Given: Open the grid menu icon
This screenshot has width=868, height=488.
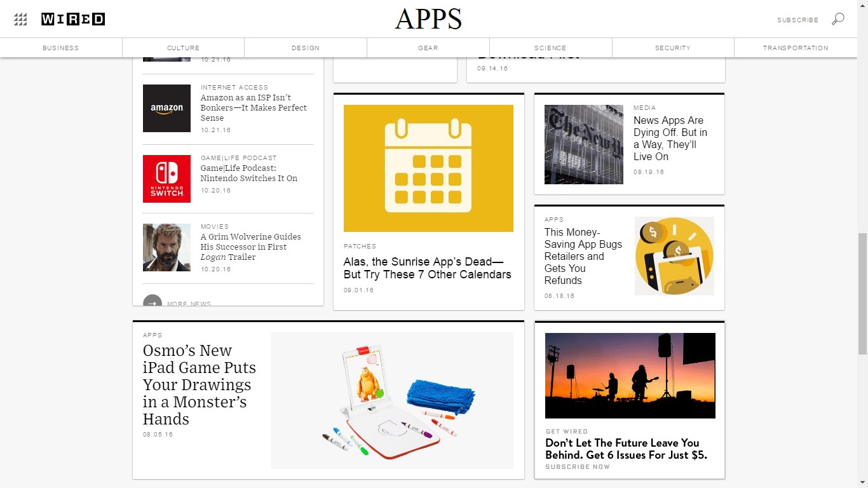Looking at the screenshot, I should [20, 20].
